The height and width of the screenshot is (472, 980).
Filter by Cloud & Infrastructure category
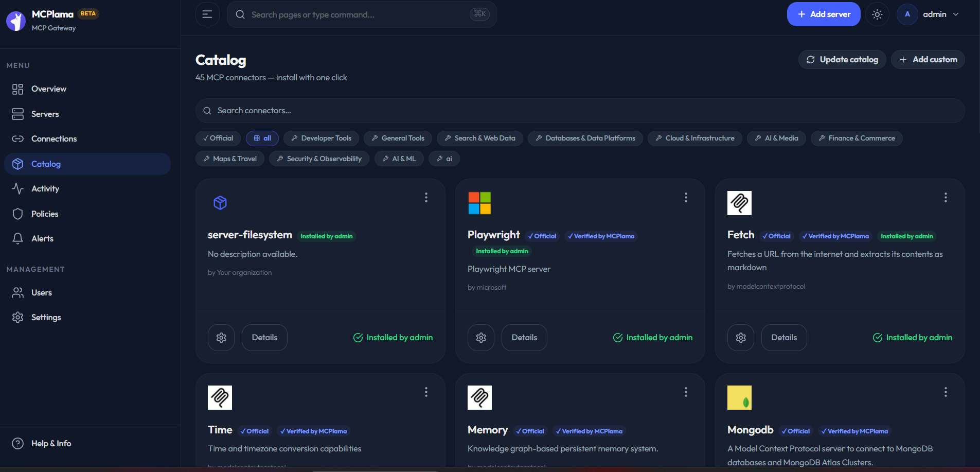tap(695, 138)
